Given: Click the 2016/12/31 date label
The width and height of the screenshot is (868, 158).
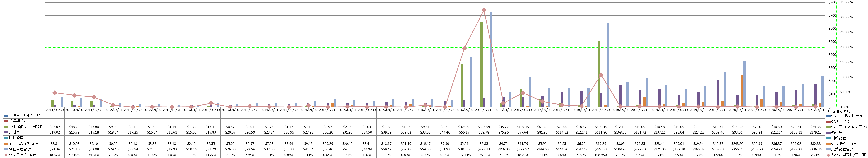Looking at the screenshot, I should [x=484, y=110].
